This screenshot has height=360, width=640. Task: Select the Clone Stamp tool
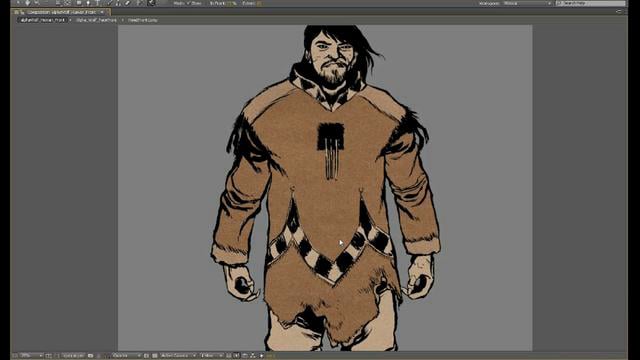pyautogui.click(x=118, y=3)
